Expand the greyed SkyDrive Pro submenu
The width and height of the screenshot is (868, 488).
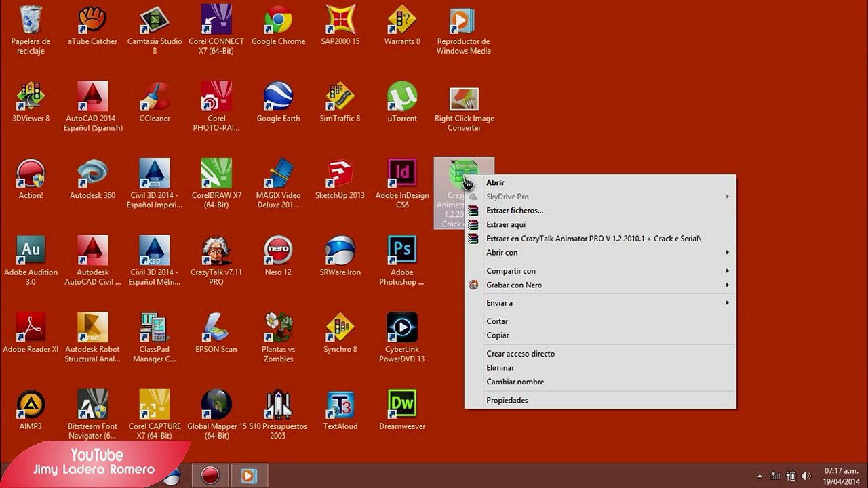600,197
